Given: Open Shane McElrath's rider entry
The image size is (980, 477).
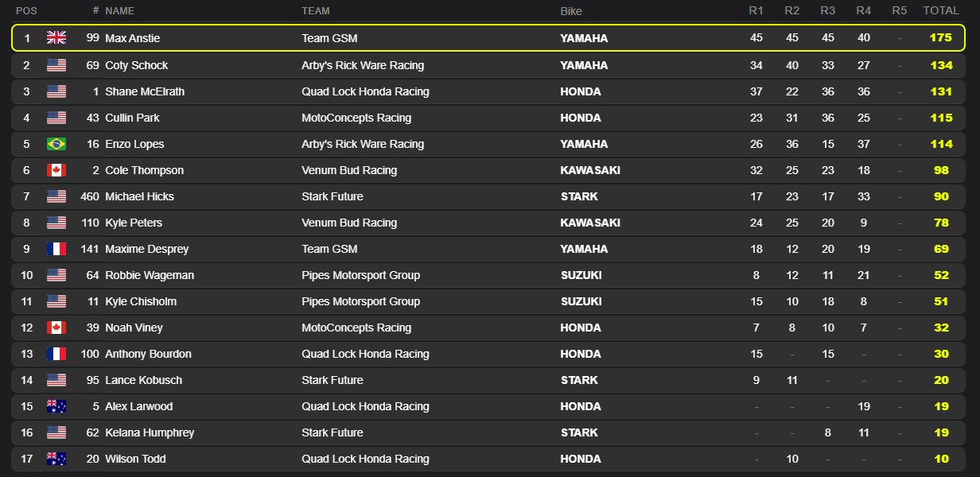Looking at the screenshot, I should coord(145,91).
